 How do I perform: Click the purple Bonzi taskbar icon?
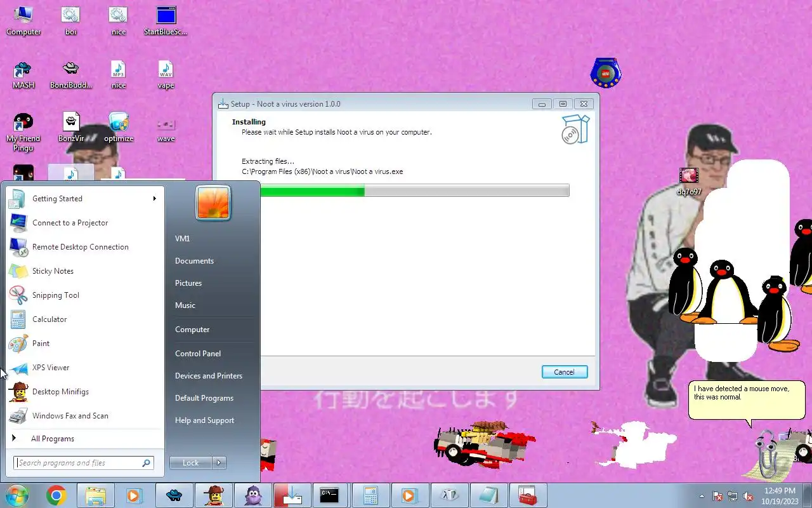pyautogui.click(x=252, y=495)
